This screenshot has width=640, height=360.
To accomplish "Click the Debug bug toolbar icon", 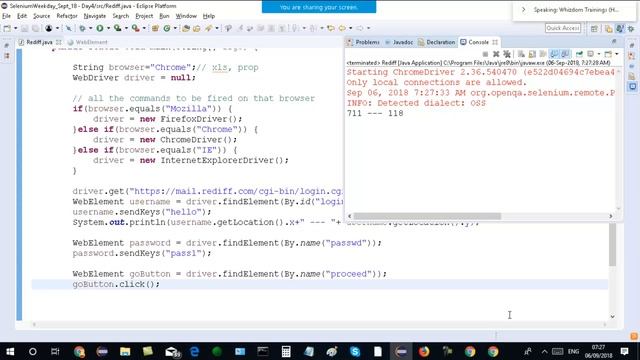I will (x=82, y=28).
